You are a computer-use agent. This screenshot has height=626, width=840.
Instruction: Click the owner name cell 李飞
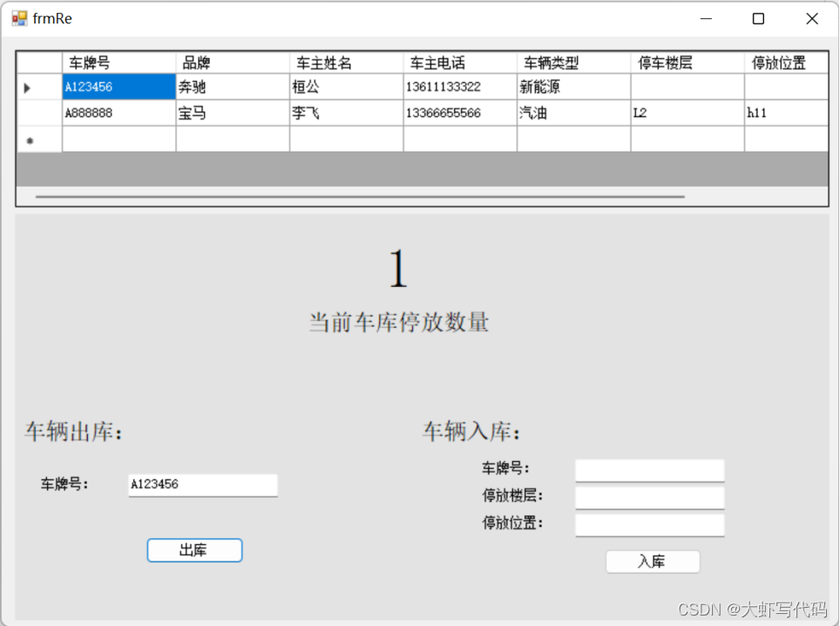pos(346,113)
